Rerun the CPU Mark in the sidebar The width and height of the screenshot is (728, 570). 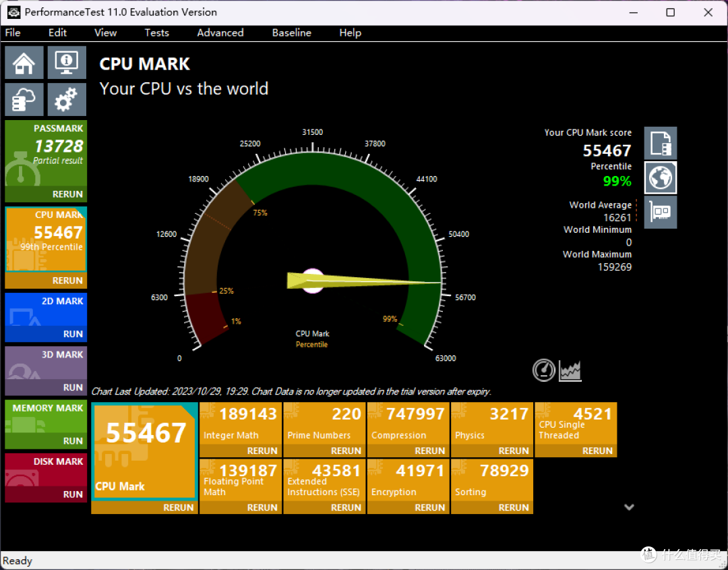tap(46, 281)
